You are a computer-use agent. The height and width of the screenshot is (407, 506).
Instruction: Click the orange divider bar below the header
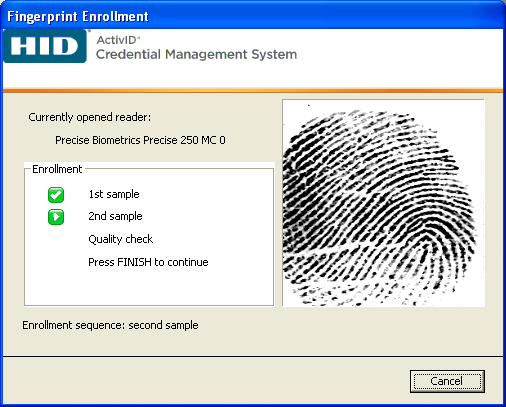click(x=253, y=90)
